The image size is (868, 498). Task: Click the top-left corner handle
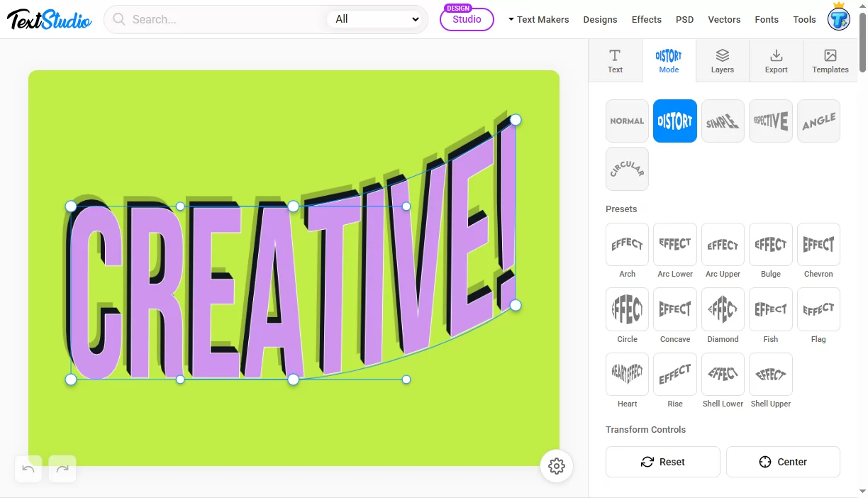71,206
